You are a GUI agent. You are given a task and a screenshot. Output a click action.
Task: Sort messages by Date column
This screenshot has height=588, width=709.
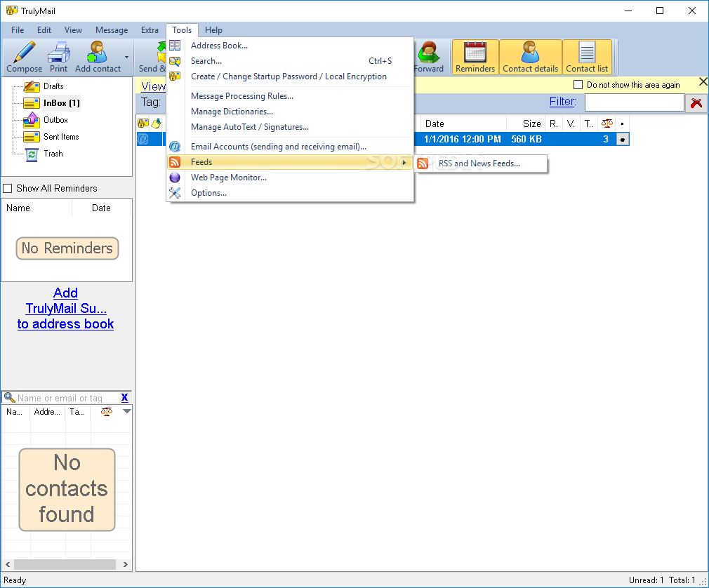click(463, 123)
